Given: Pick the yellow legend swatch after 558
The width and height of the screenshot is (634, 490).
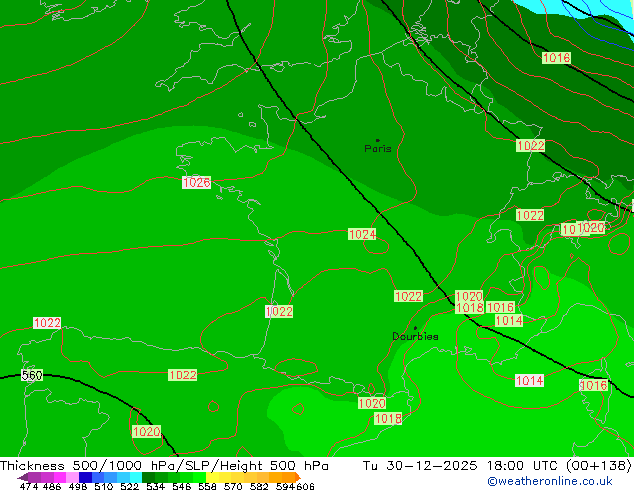Looking at the screenshot, I should coord(212,477).
